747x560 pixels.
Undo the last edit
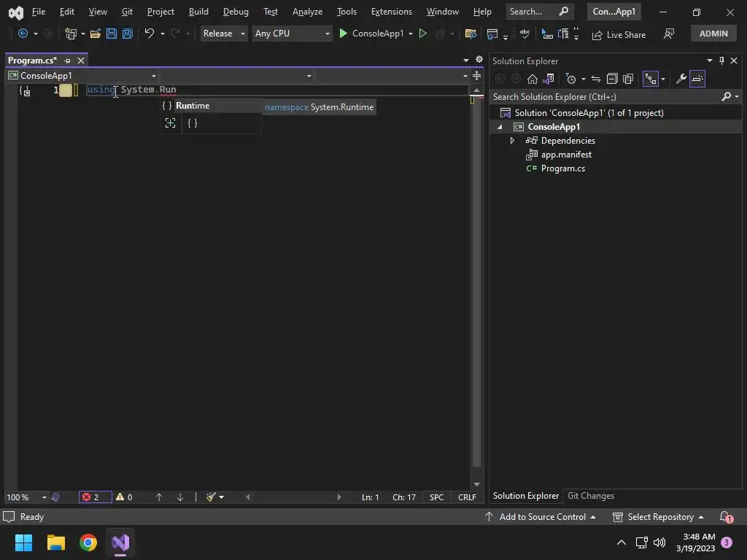click(x=150, y=34)
